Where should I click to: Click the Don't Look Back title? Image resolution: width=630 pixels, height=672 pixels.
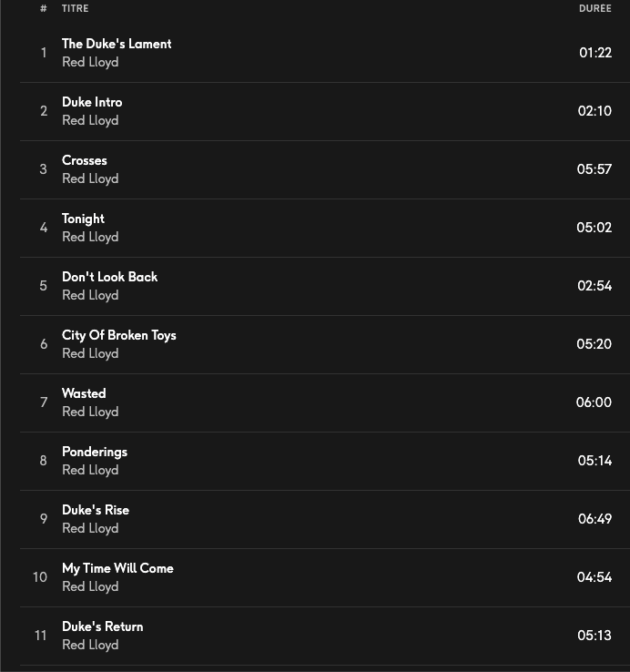[109, 277]
